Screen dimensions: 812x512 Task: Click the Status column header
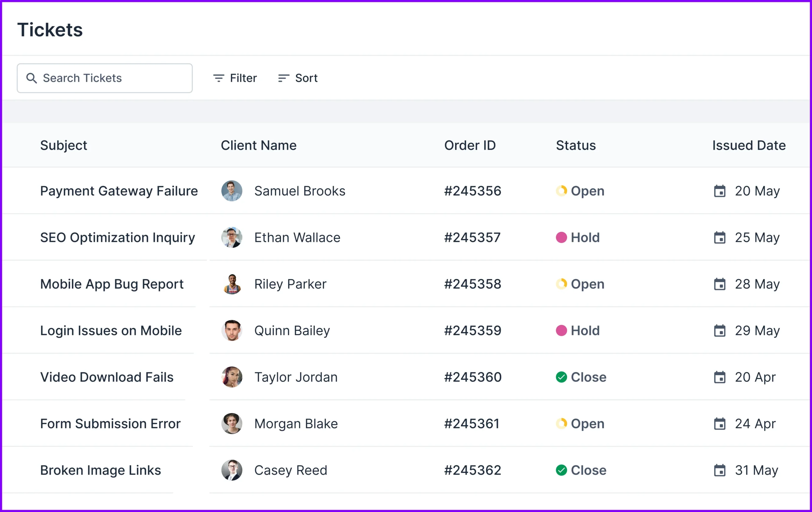[576, 146]
